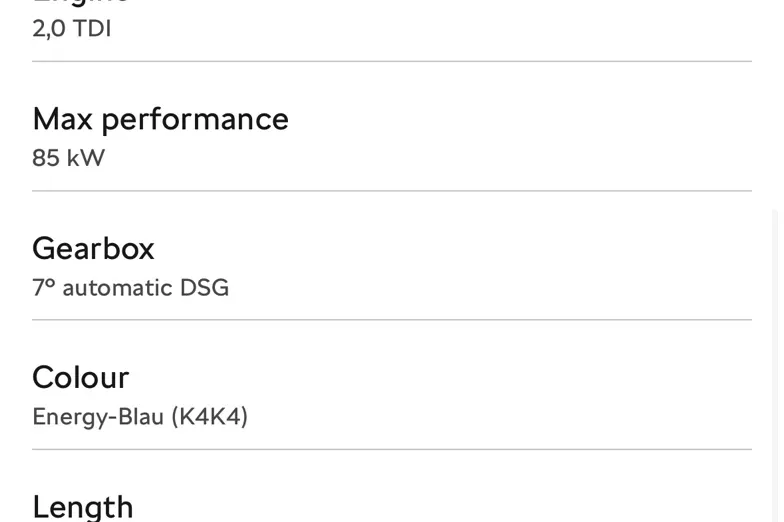Click the 85 kW performance value
Screen dimensions: 784x522
68,158
